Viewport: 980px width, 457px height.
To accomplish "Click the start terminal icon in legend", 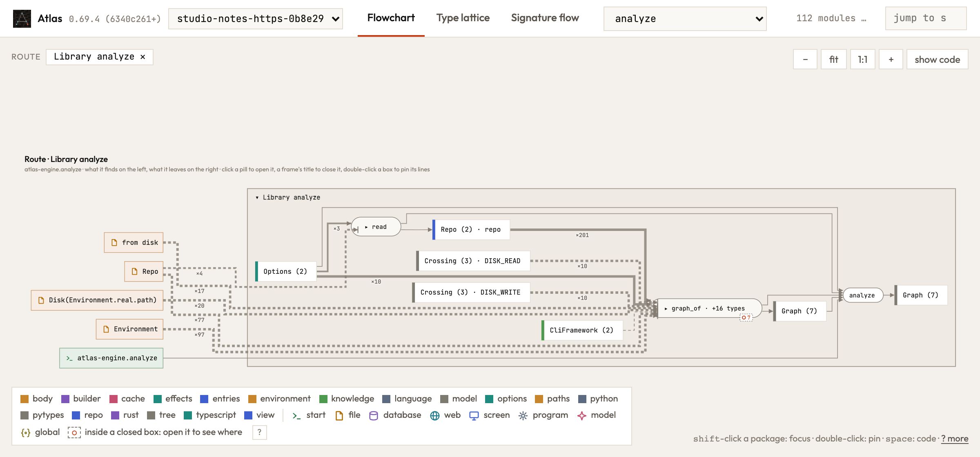I will click(296, 415).
